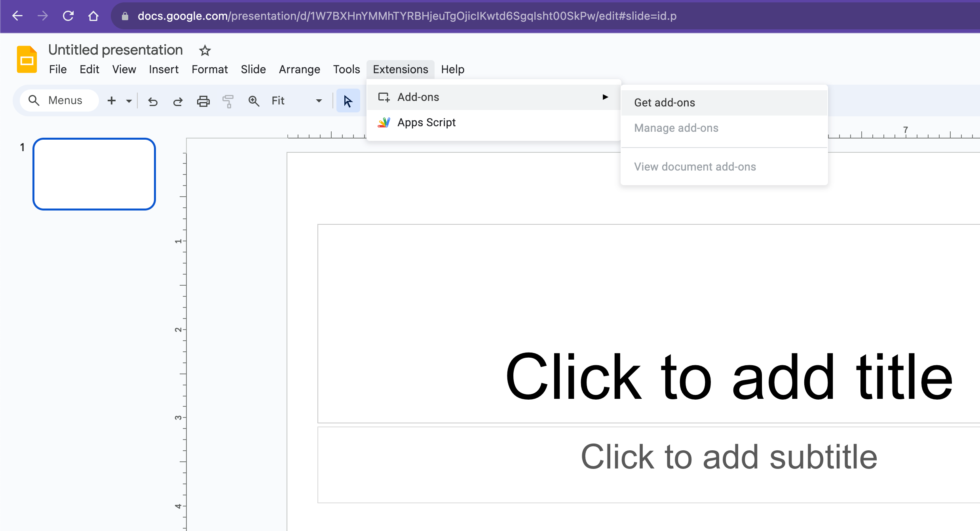Image resolution: width=980 pixels, height=531 pixels.
Task: Open the Insert menu
Action: [x=163, y=69]
